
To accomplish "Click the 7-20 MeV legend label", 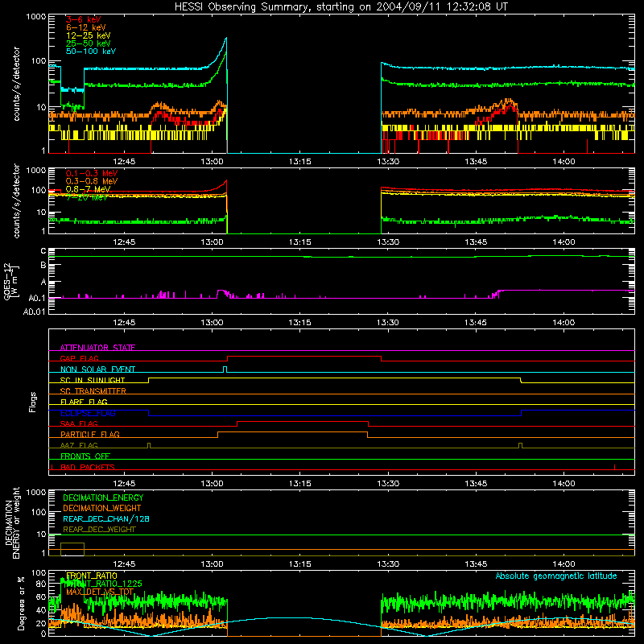I will (x=86, y=197).
